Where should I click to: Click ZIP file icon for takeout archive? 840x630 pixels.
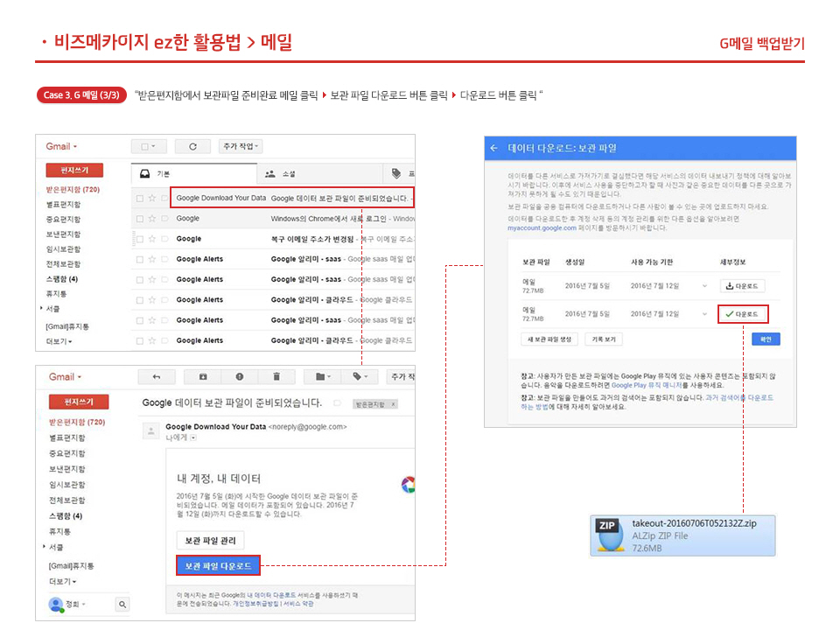(x=610, y=535)
